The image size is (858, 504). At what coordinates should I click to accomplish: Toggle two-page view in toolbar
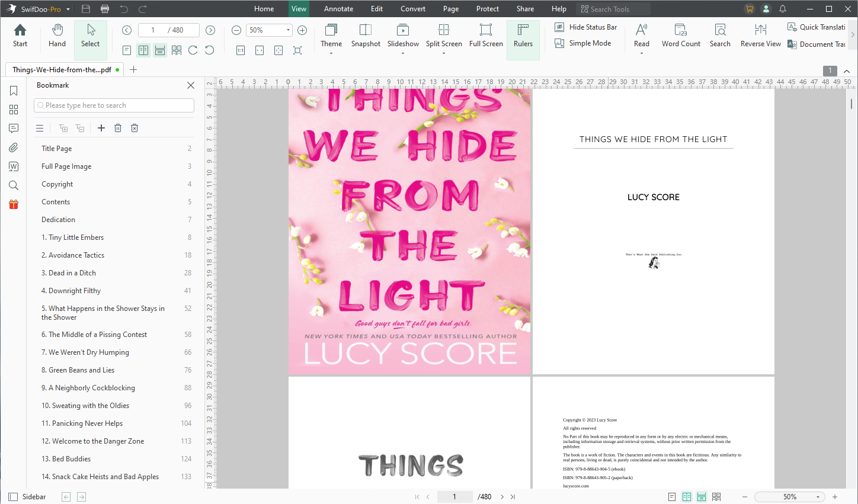[x=143, y=50]
